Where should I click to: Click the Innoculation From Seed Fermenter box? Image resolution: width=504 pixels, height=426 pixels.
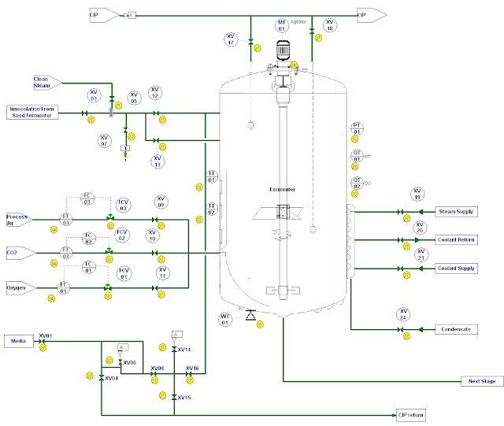[x=32, y=112]
